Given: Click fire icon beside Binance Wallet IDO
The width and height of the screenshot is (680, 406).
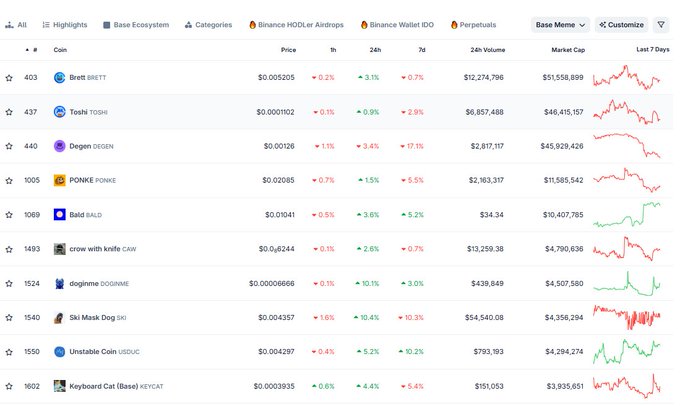Looking at the screenshot, I should coord(364,25).
